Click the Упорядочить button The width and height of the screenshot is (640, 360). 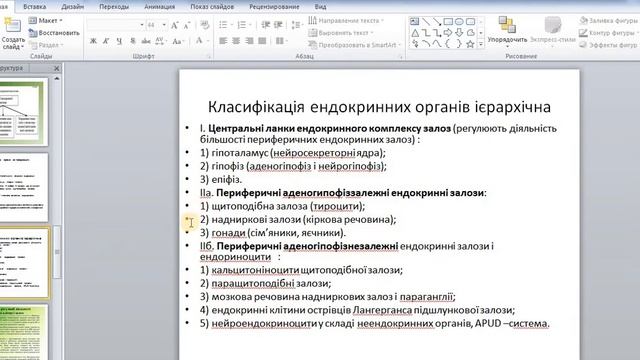507,31
